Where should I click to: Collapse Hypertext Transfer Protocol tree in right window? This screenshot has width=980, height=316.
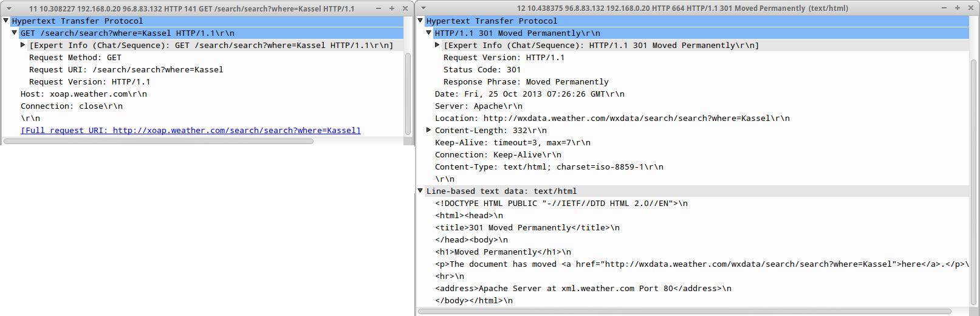click(420, 21)
